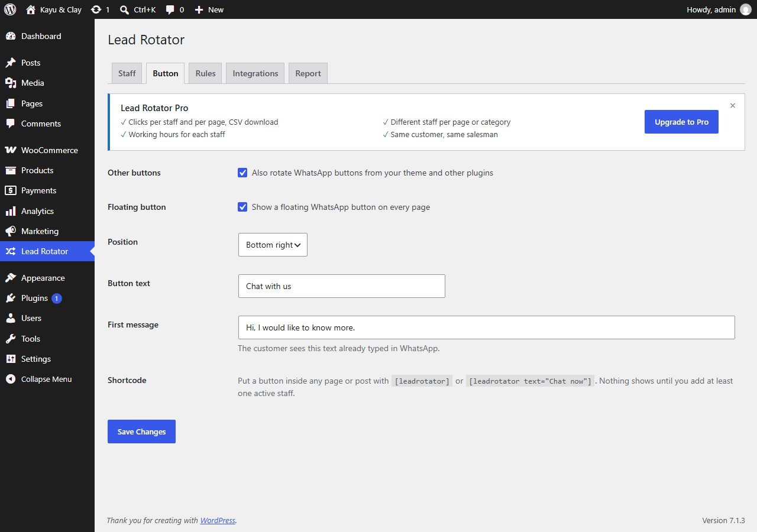Screen dimensions: 757x532
Task: Open the comments bubble showing 0 in admin bar
Action: 170,9
